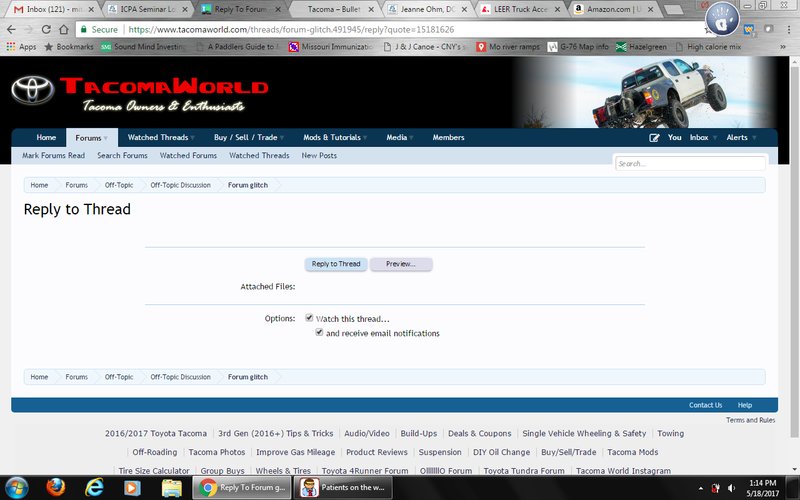
Task: Open the New Posts link
Action: [x=319, y=156]
